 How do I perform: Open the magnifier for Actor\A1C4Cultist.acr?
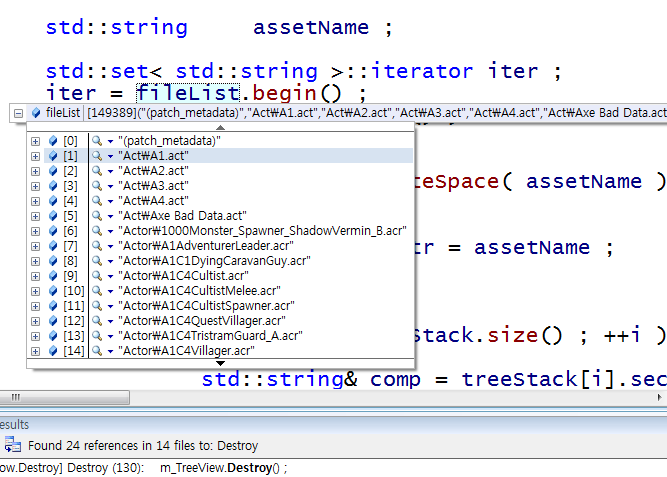pyautogui.click(x=97, y=276)
